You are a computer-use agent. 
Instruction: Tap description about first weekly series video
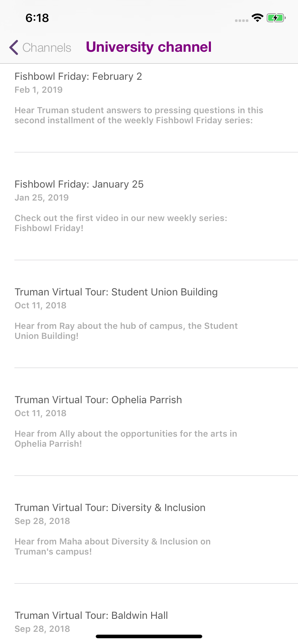tap(121, 223)
